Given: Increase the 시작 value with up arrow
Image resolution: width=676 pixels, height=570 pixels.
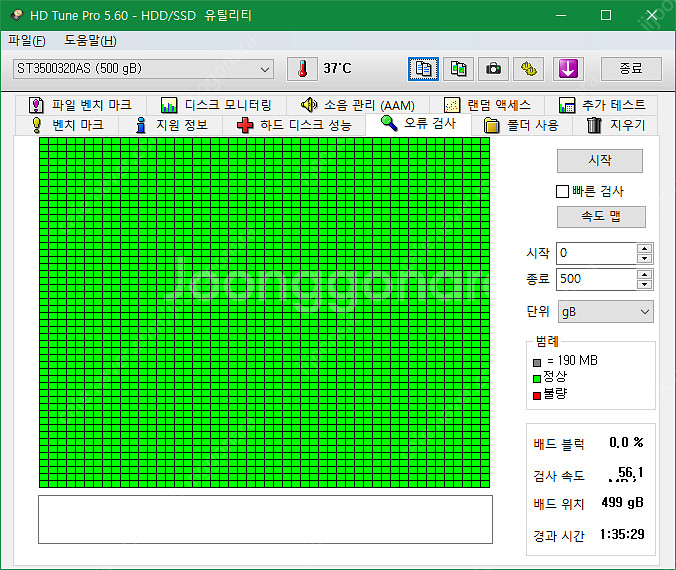Looking at the screenshot, I should tap(644, 248).
